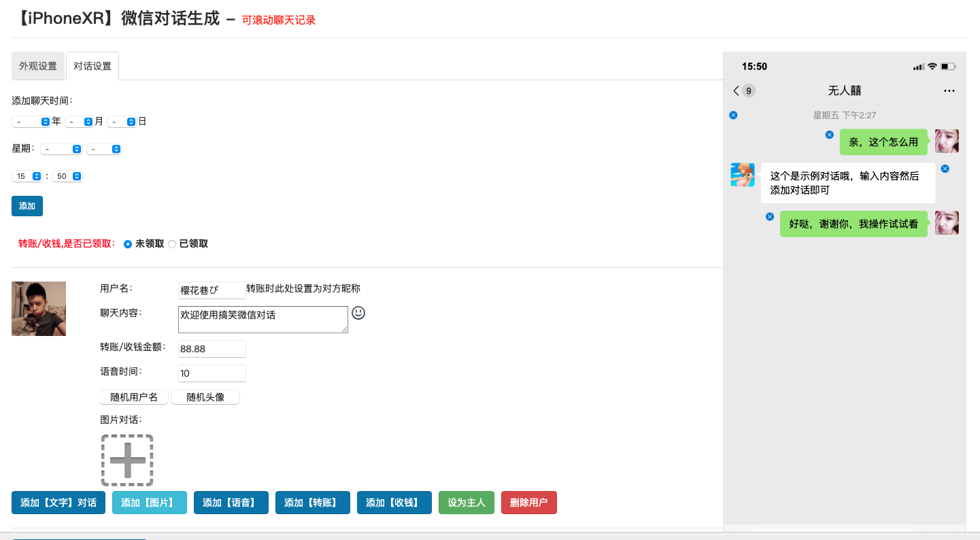The height and width of the screenshot is (540, 980).
Task: Click the white bubble 这个是示例对话哦
Action: (x=848, y=183)
